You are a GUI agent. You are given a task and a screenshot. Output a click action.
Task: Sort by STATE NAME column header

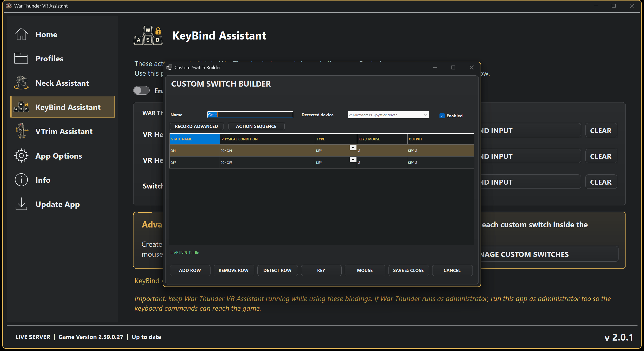tap(195, 139)
